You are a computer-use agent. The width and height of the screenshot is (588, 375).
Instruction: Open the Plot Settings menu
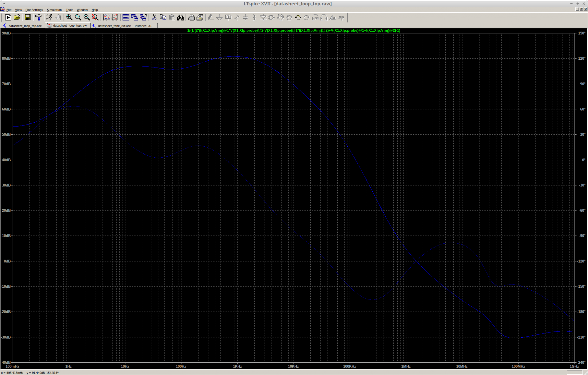pos(34,10)
